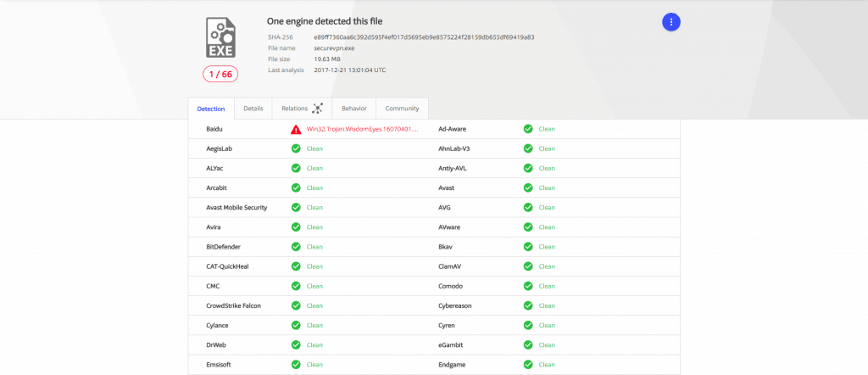The height and width of the screenshot is (375, 868).
Task: Click the green check icon for AVware
Action: pyautogui.click(x=528, y=227)
